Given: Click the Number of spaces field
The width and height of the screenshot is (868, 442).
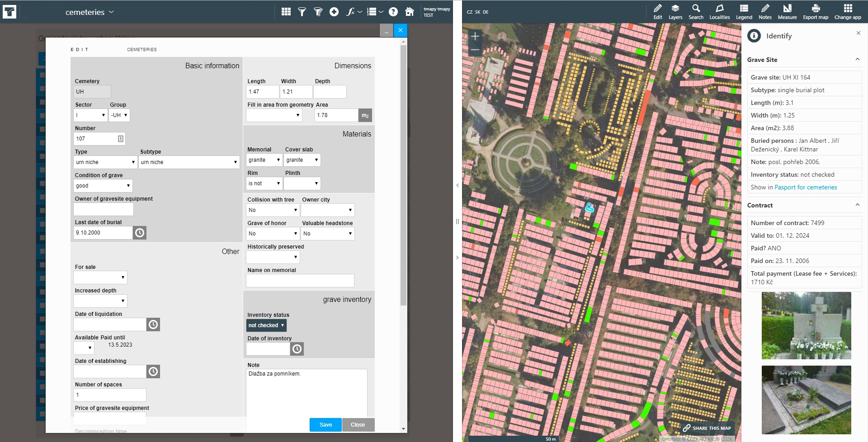Looking at the screenshot, I should click(110, 395).
